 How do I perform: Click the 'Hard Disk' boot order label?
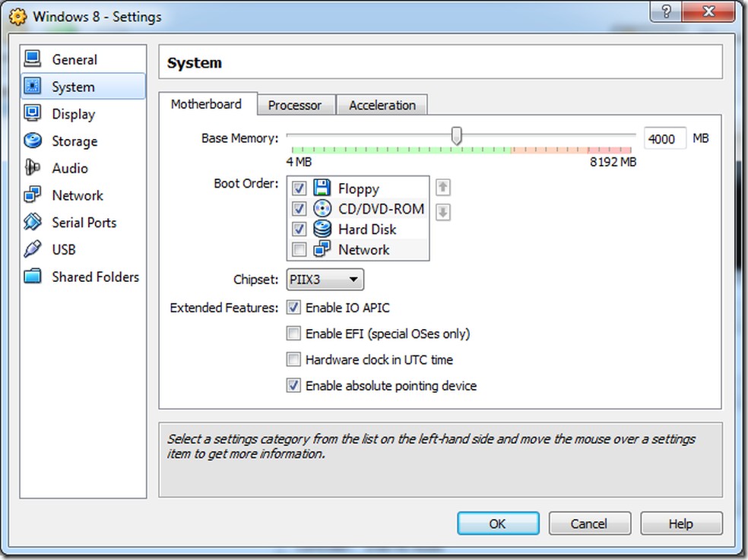coord(367,229)
